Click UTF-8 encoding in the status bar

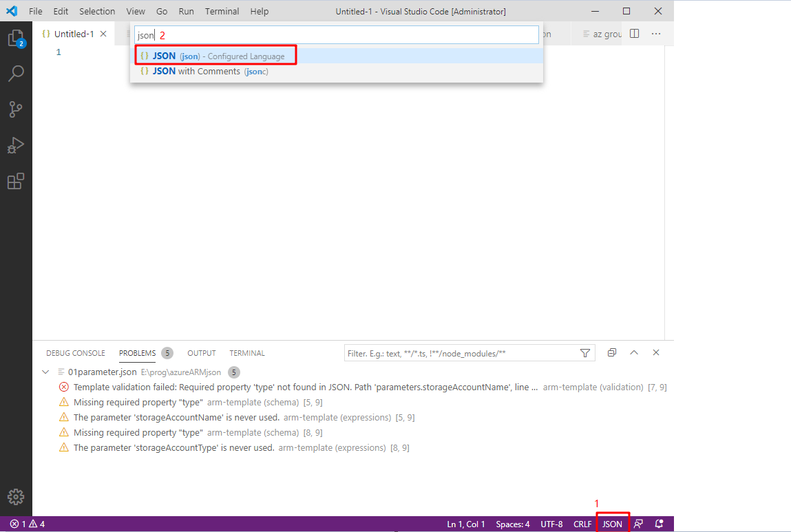pyautogui.click(x=551, y=524)
